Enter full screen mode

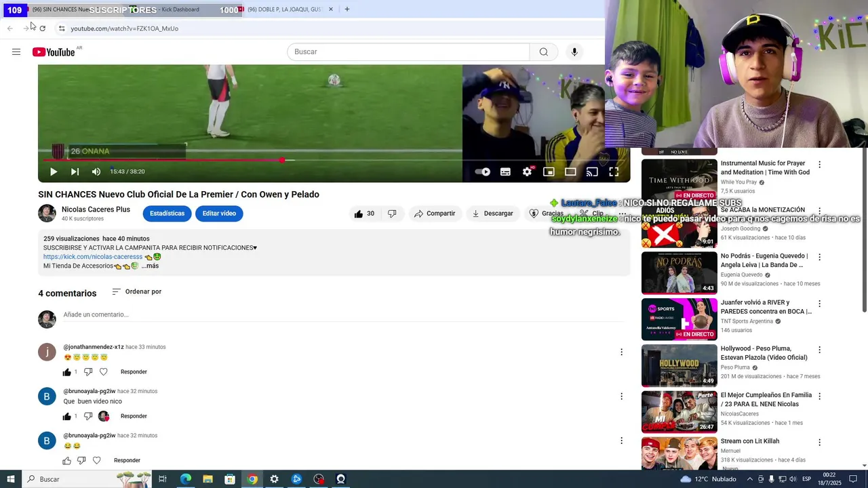614,171
